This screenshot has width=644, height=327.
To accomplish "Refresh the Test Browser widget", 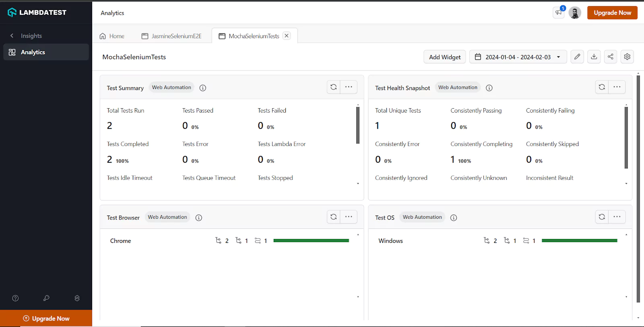I will [x=334, y=217].
